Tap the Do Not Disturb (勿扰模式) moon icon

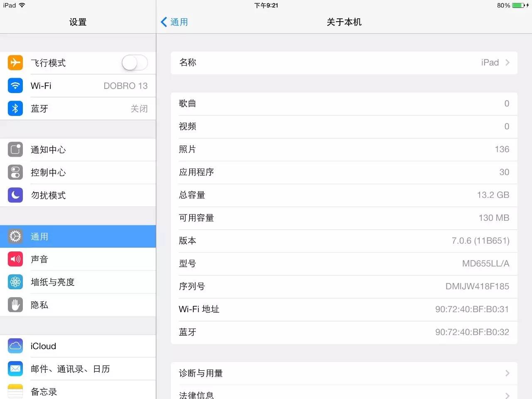[15, 195]
